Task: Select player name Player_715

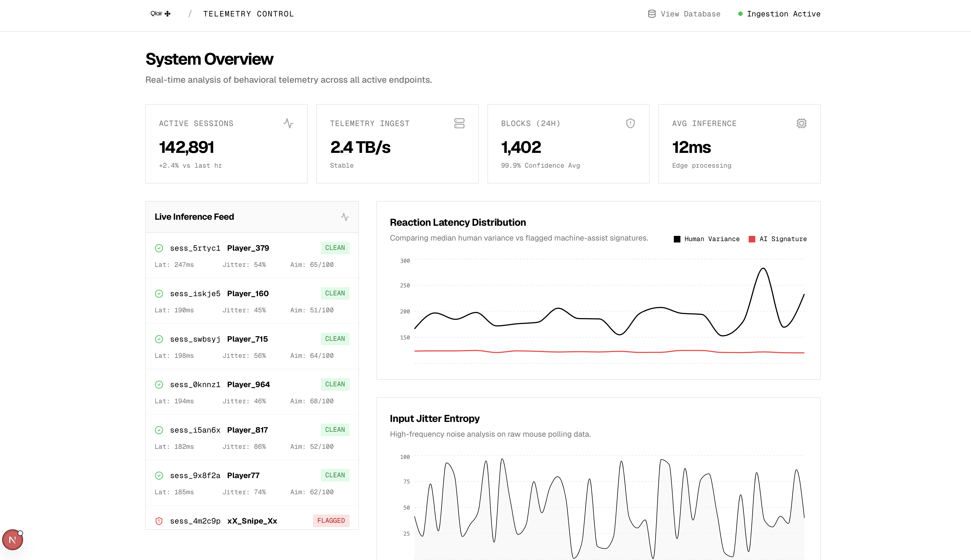Action: tap(248, 339)
